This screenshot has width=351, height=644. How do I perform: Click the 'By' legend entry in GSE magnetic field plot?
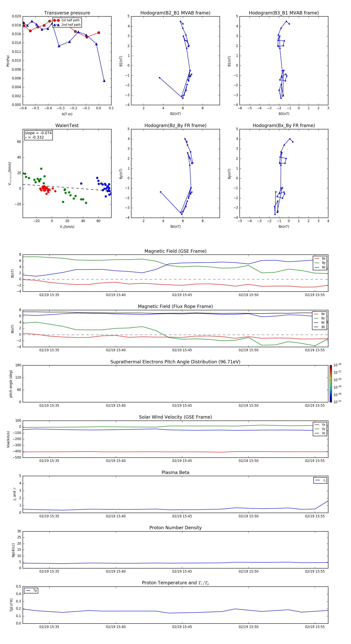click(320, 263)
